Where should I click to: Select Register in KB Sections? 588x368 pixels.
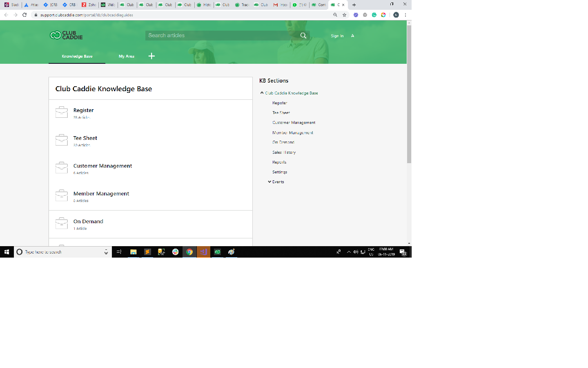click(x=280, y=103)
